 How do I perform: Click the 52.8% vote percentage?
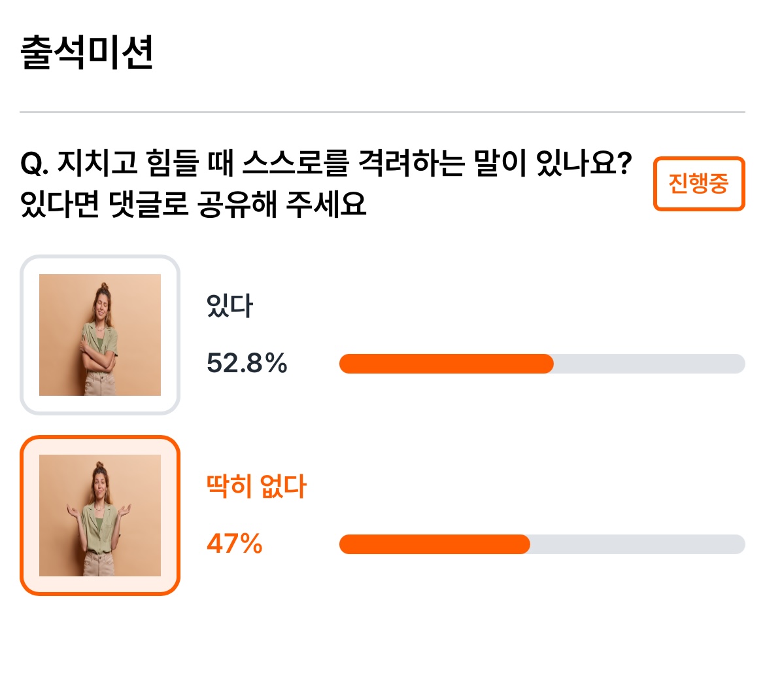[x=247, y=363]
